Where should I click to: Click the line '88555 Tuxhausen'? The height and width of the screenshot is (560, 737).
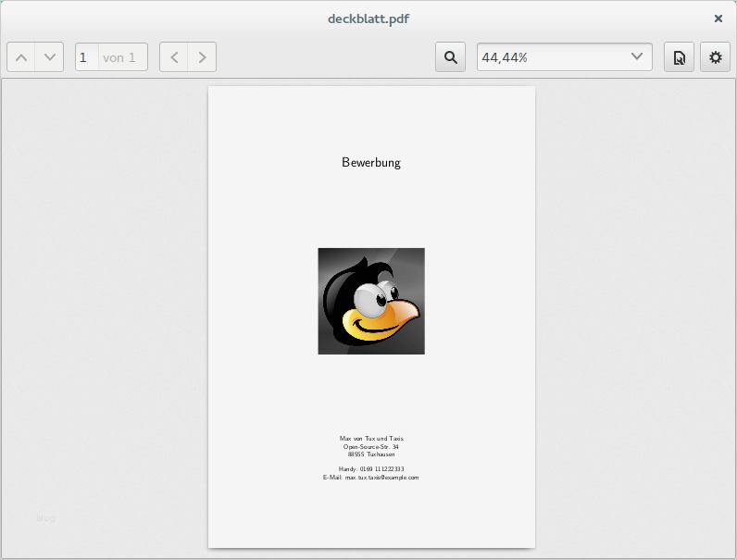371,454
